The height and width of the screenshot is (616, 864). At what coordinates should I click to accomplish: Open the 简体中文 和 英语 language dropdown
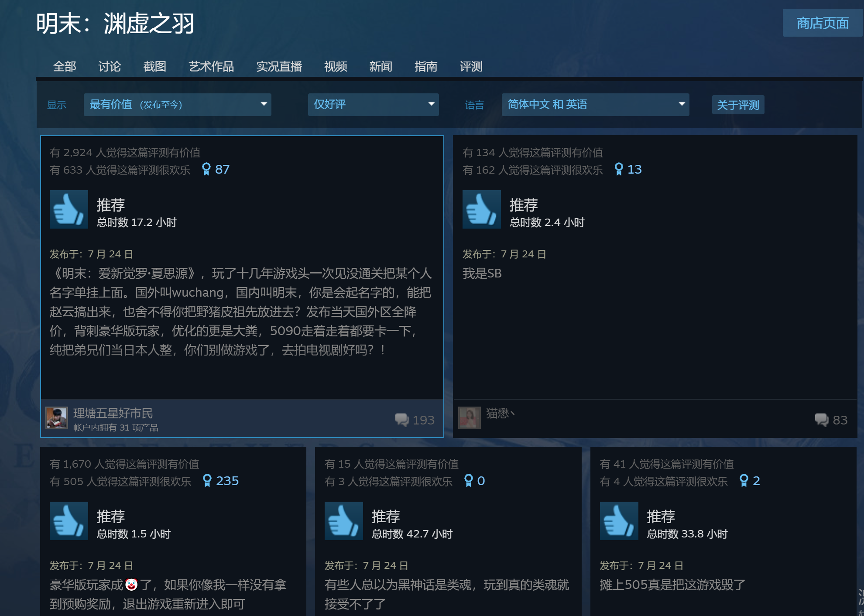click(596, 105)
